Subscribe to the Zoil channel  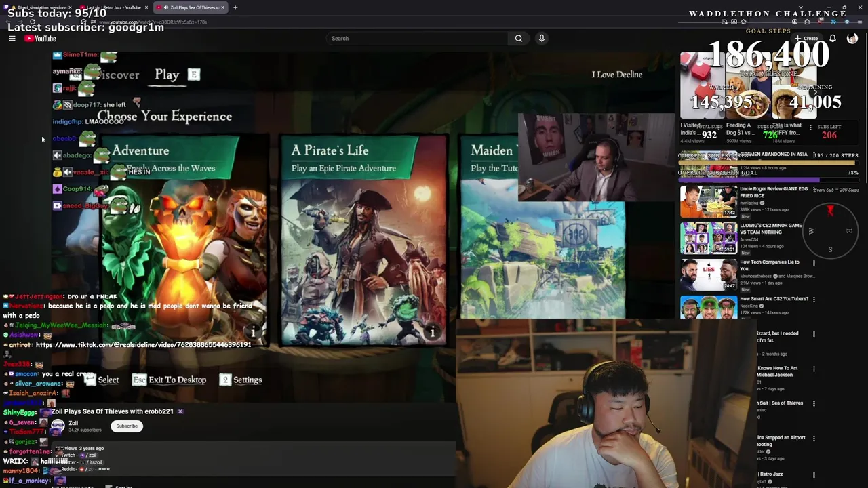pyautogui.click(x=127, y=426)
